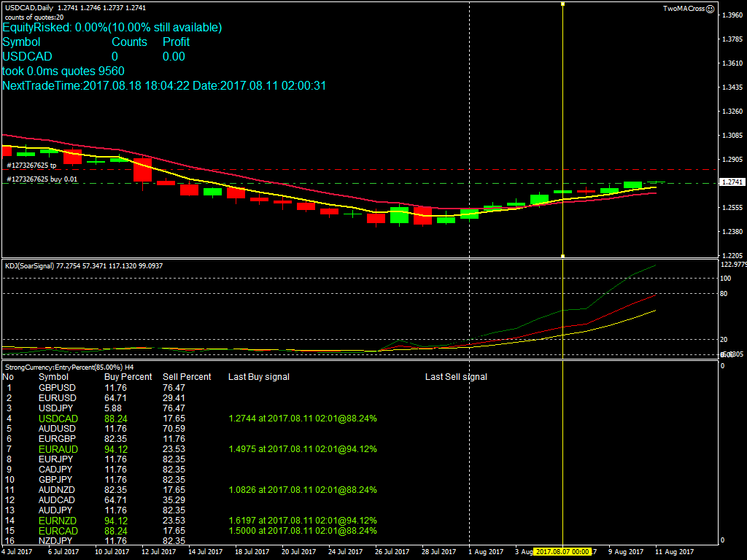Click the counts of quotes:20 text
747x560 pixels.
34,17
